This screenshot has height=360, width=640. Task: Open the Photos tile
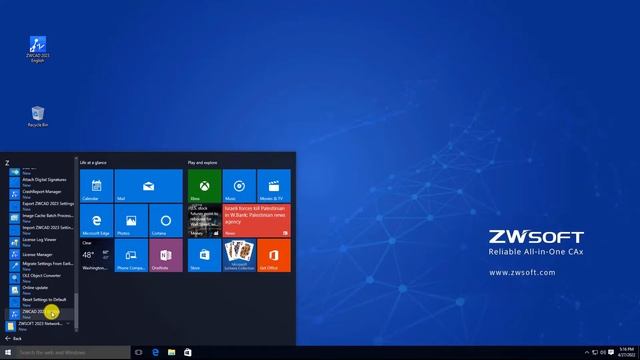131,220
